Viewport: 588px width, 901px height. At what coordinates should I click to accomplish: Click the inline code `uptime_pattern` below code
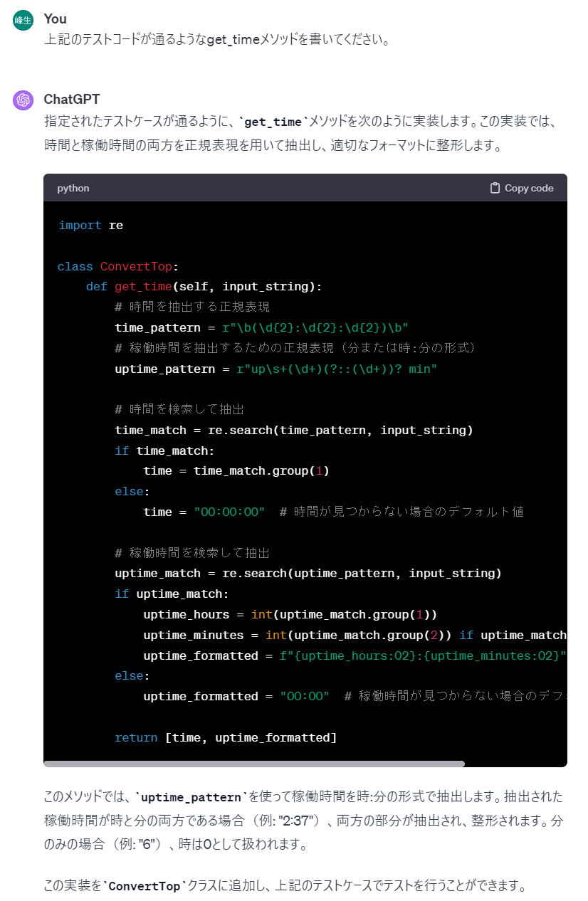click(191, 797)
